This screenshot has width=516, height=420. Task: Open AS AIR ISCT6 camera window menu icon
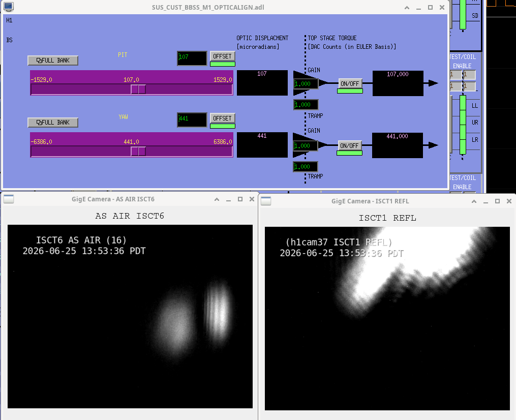click(9, 199)
